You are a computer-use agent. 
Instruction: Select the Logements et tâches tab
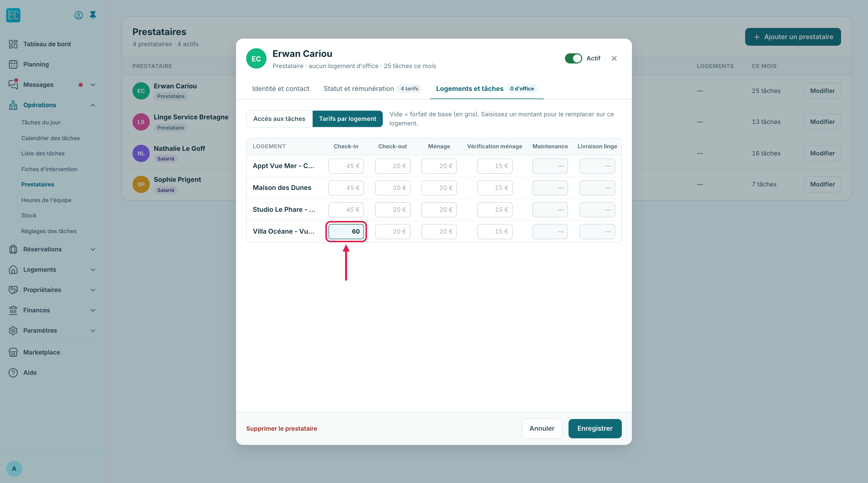pos(486,89)
